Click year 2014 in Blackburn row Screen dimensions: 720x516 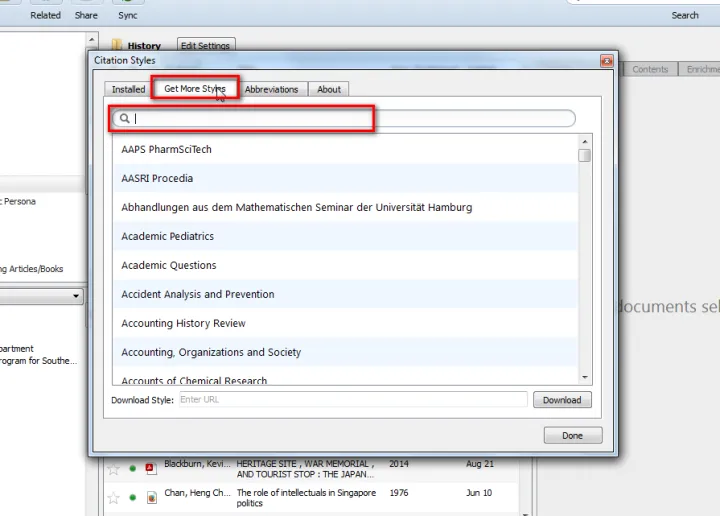[399, 464]
